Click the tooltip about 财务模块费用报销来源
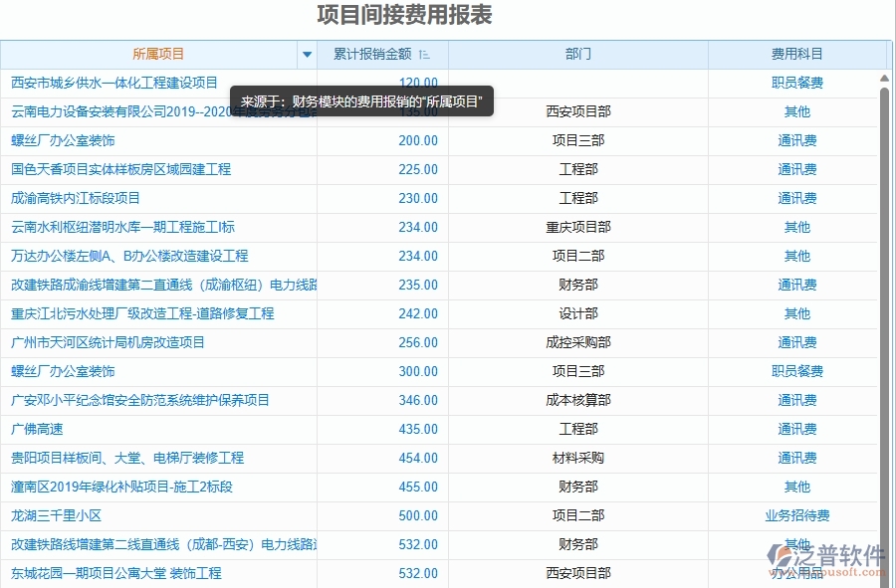896x588 pixels. [359, 101]
